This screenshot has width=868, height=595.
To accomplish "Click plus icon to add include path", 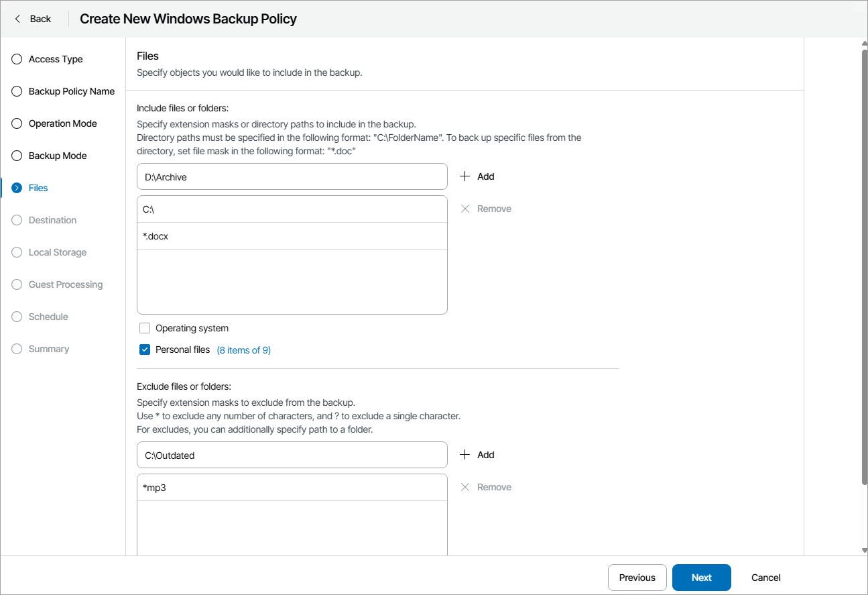I will [465, 176].
